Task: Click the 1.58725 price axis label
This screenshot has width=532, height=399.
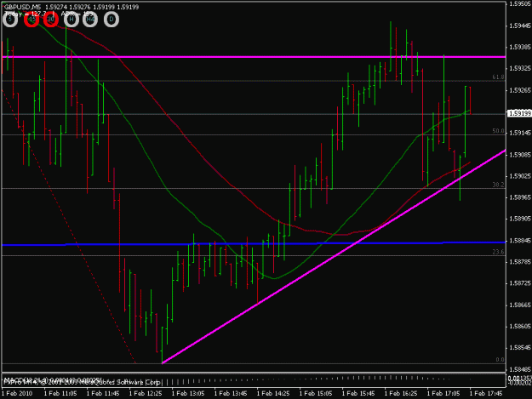Action: tap(520, 283)
